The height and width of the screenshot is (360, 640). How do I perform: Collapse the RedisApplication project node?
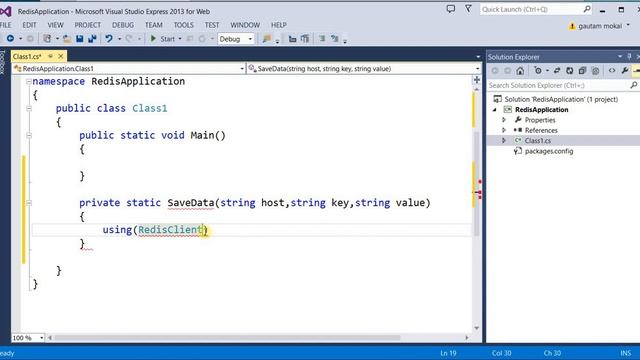[495, 110]
